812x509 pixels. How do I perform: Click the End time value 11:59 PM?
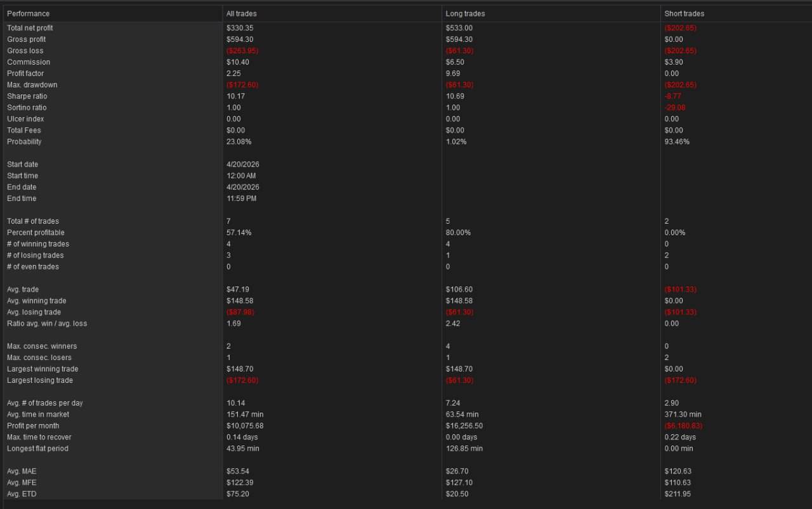click(241, 198)
